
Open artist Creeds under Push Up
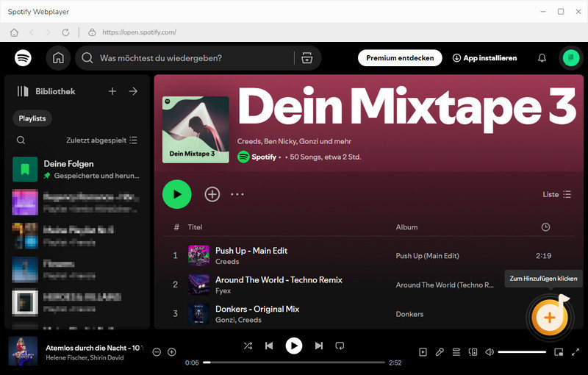227,261
